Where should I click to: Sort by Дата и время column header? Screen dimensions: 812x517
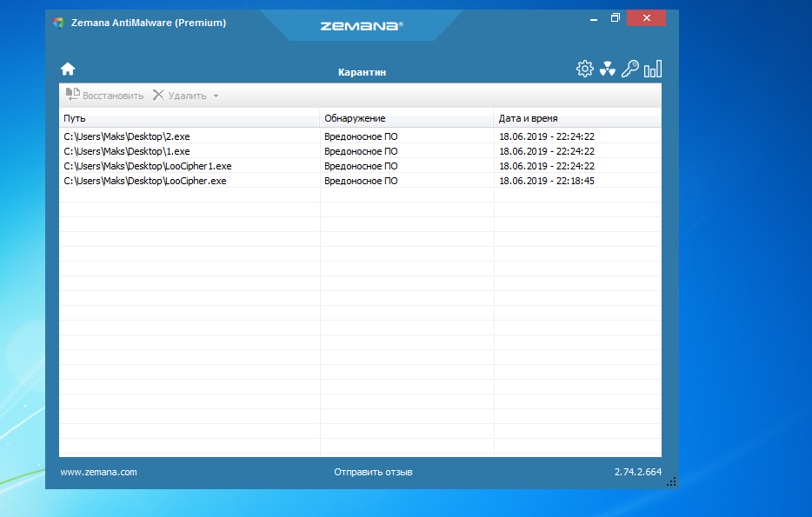(x=577, y=118)
